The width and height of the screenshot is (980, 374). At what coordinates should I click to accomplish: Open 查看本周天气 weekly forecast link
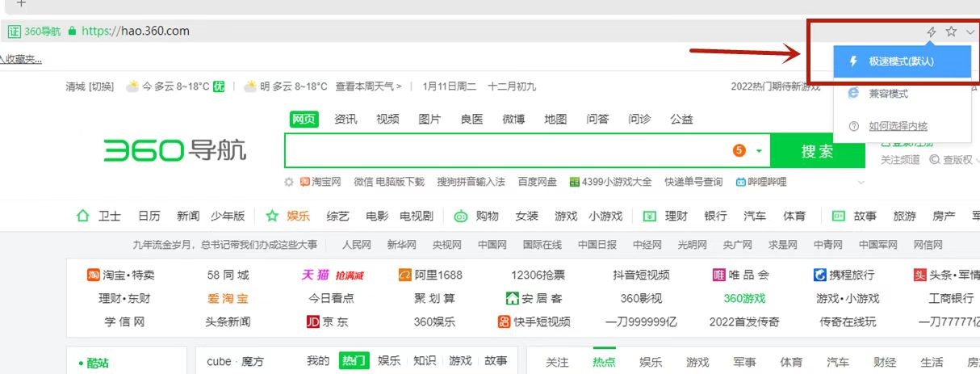tap(368, 86)
